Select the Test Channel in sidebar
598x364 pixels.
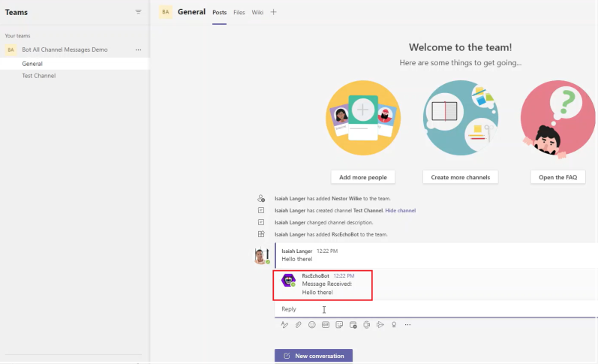[39, 76]
